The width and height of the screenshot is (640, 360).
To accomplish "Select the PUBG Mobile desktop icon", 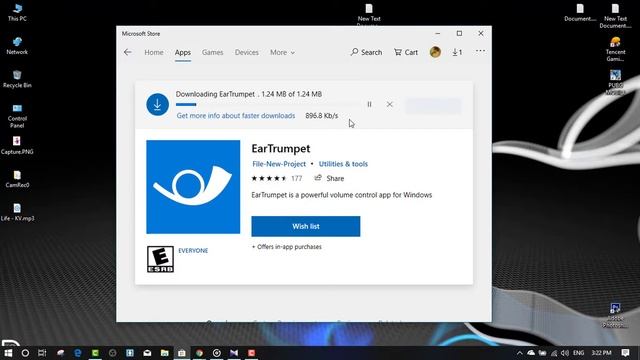I will (x=616, y=83).
